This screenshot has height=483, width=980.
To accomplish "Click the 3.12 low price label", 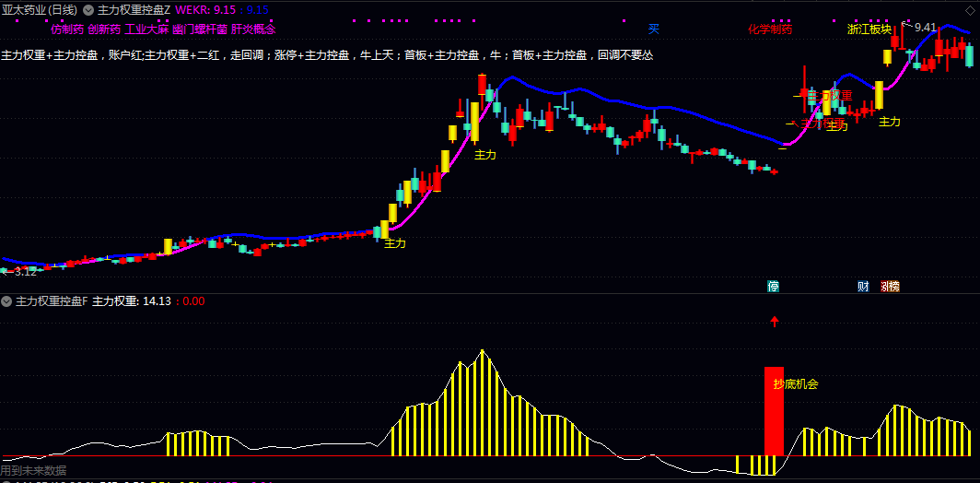I will pos(26,272).
